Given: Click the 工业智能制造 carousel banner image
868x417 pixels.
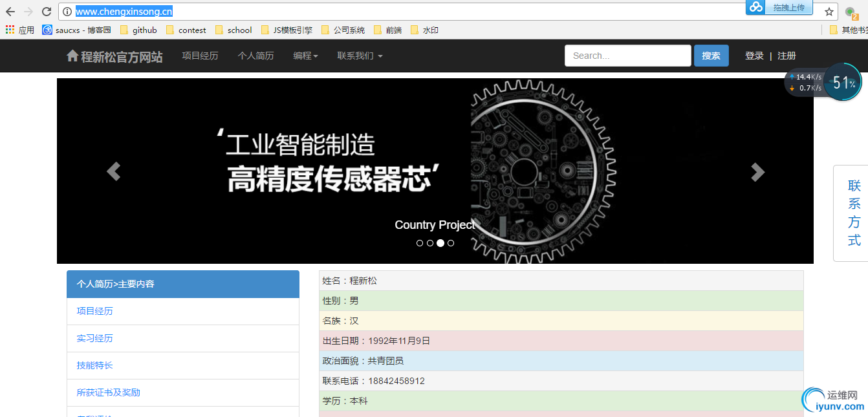Looking at the screenshot, I should coord(435,171).
